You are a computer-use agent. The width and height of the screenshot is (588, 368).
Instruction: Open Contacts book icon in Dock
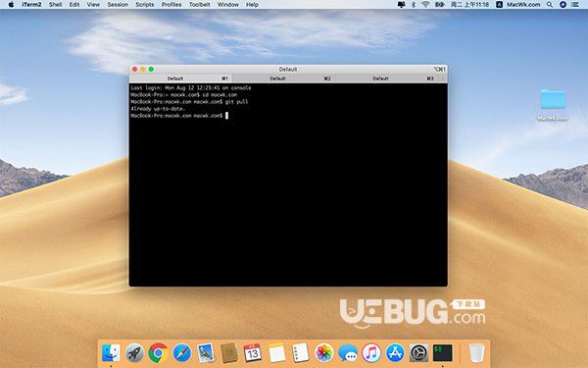coord(229,353)
